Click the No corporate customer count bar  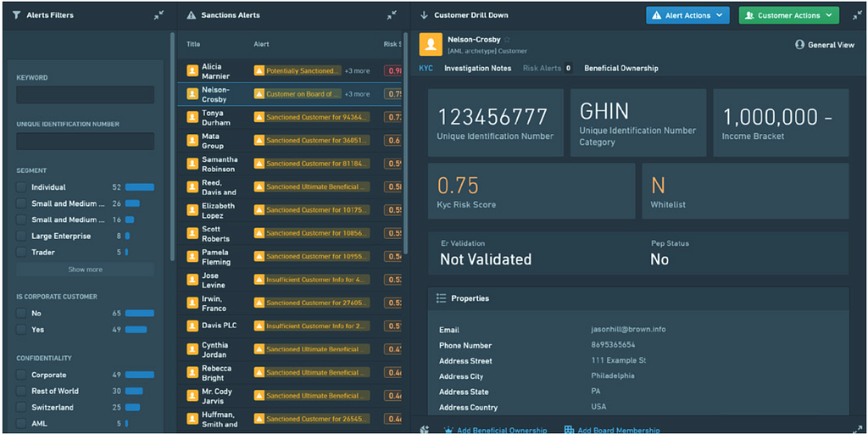tap(140, 314)
